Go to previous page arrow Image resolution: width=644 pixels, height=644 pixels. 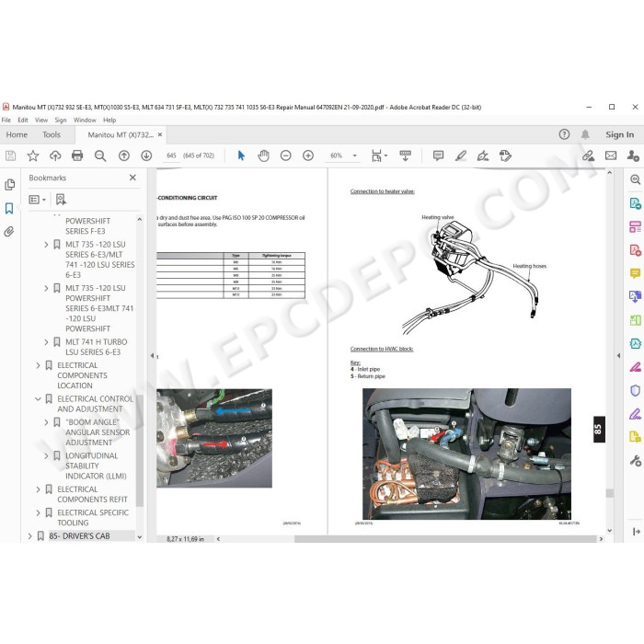[124, 155]
